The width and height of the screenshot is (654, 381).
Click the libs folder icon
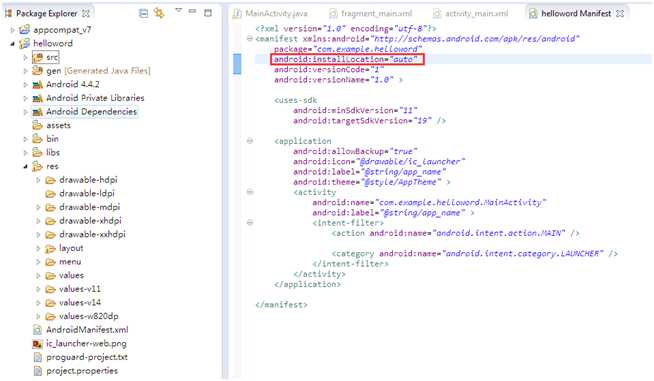38,153
